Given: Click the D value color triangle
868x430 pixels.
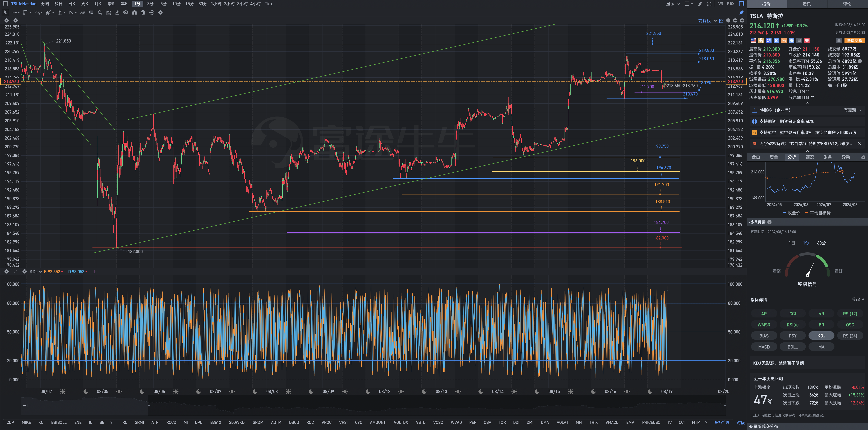Looking at the screenshot, I should [x=86, y=272].
